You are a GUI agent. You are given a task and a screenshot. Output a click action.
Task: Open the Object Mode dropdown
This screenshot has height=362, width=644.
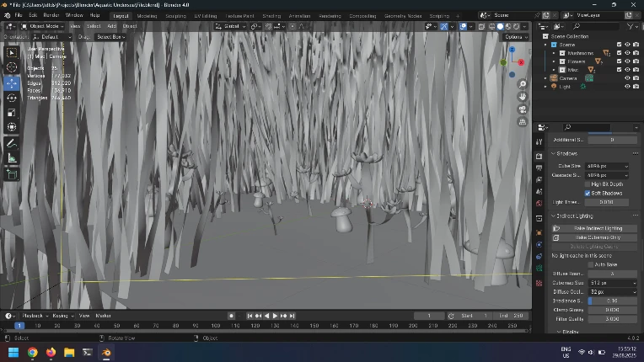click(x=42, y=26)
